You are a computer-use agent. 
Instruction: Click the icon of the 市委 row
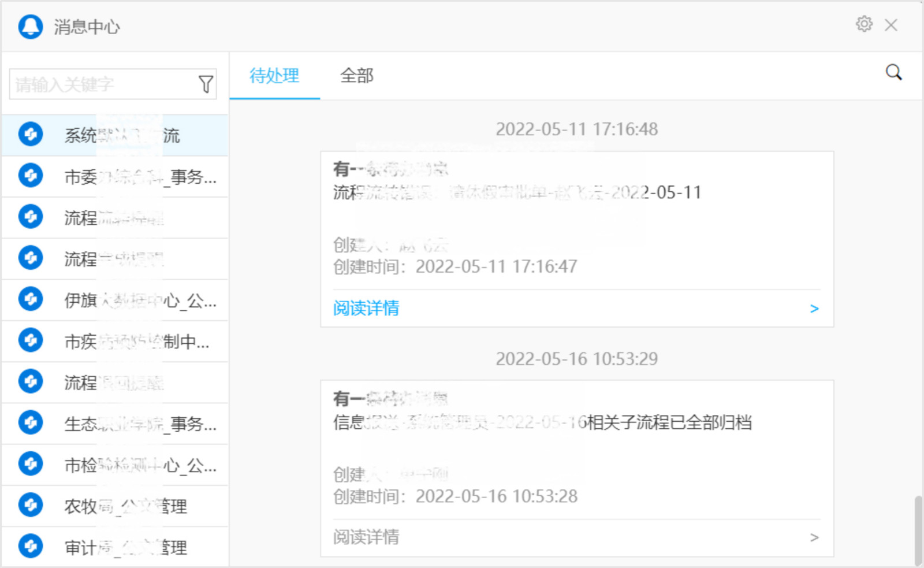(31, 175)
